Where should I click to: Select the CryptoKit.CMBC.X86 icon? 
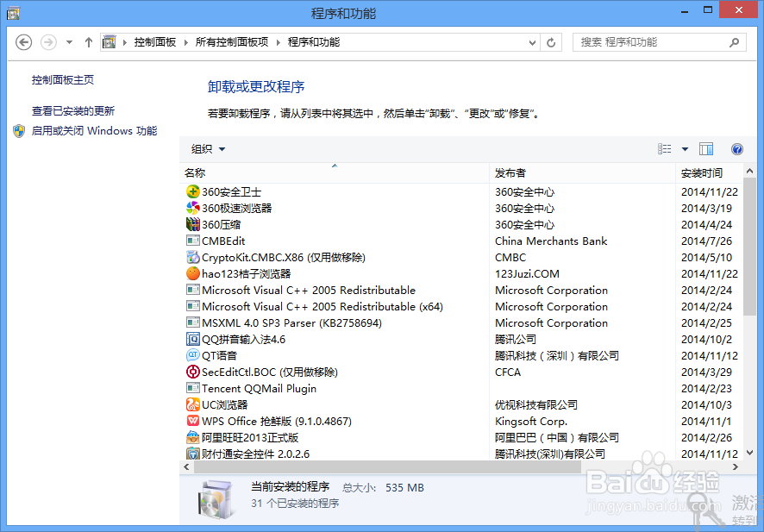(x=193, y=257)
